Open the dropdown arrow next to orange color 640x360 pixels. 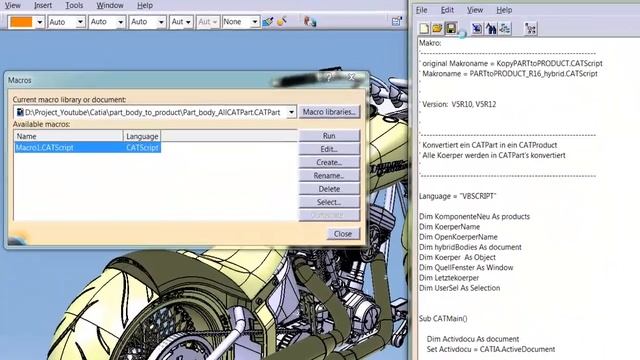click(40, 22)
